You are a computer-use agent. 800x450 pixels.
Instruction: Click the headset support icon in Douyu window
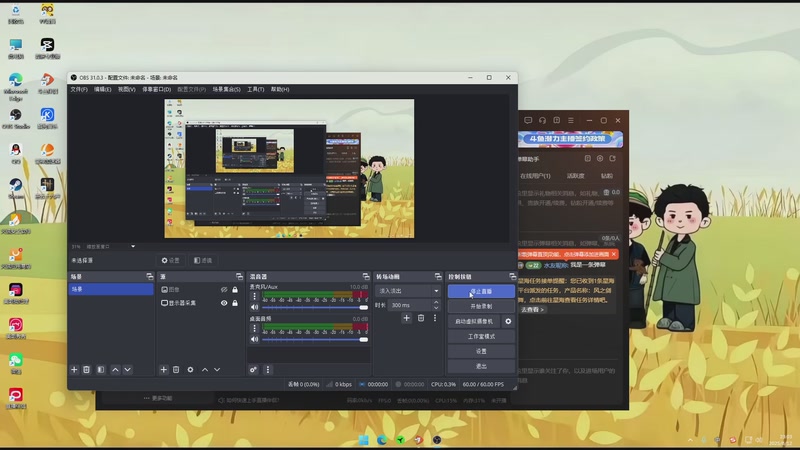[x=542, y=120]
